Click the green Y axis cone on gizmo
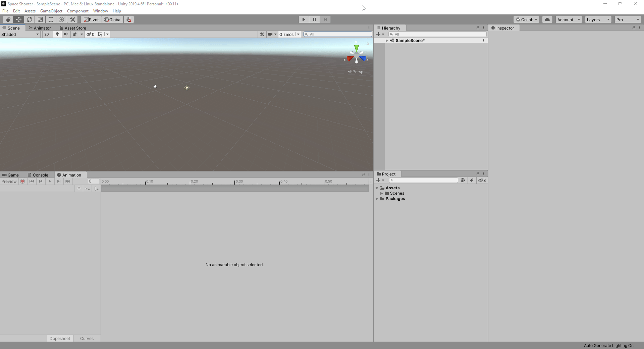 click(x=356, y=48)
